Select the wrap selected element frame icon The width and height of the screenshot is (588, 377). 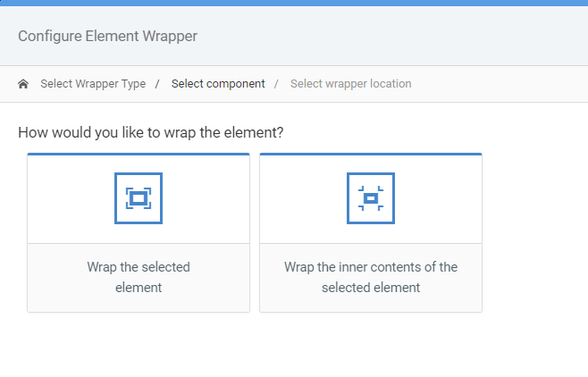coord(139,198)
